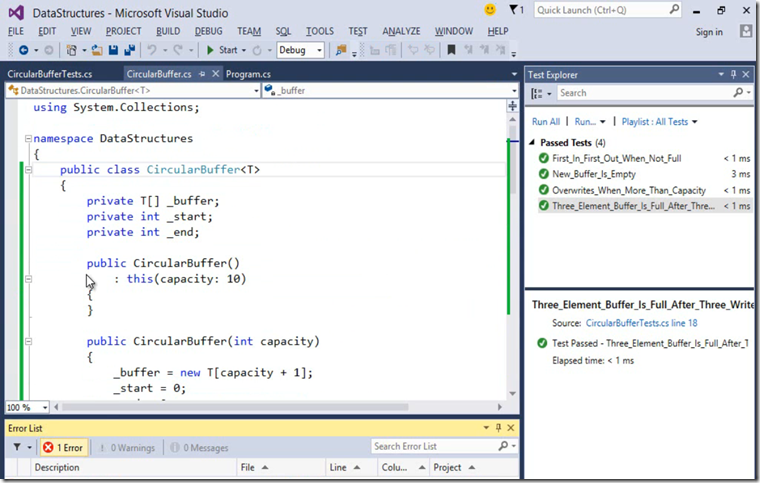760x483 pixels.
Task: Click the Error List filter funnel icon
Action: pyautogui.click(x=17, y=447)
